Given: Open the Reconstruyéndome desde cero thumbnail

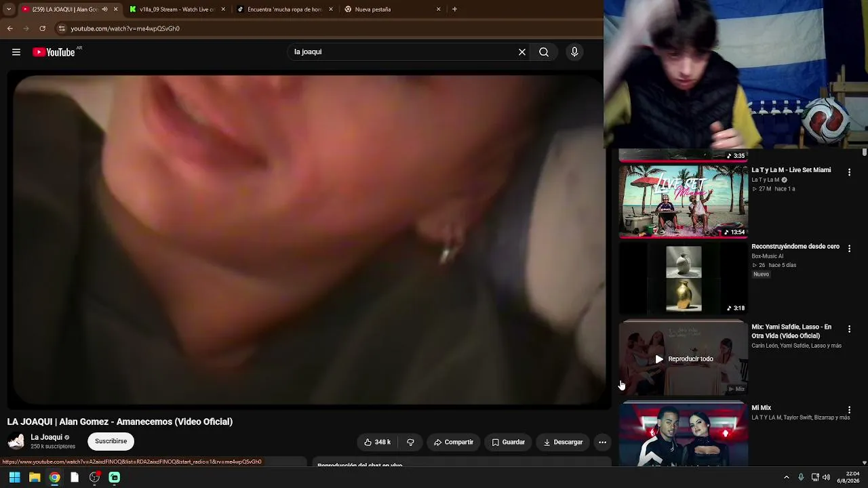Looking at the screenshot, I should pyautogui.click(x=683, y=278).
